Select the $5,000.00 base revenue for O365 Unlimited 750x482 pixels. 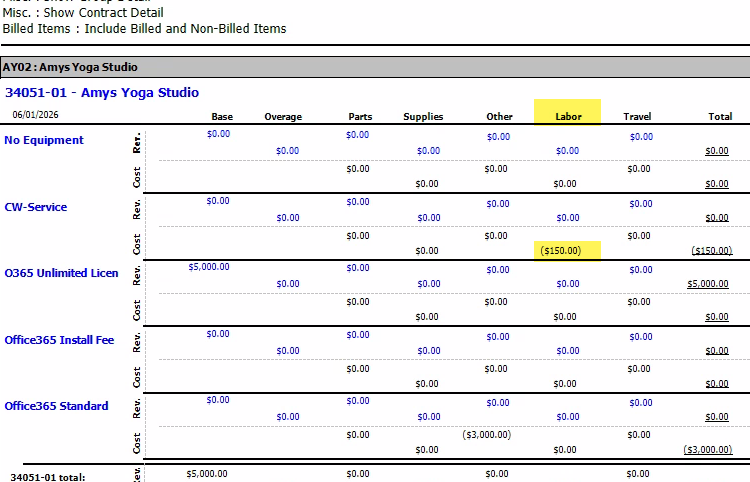coord(209,267)
